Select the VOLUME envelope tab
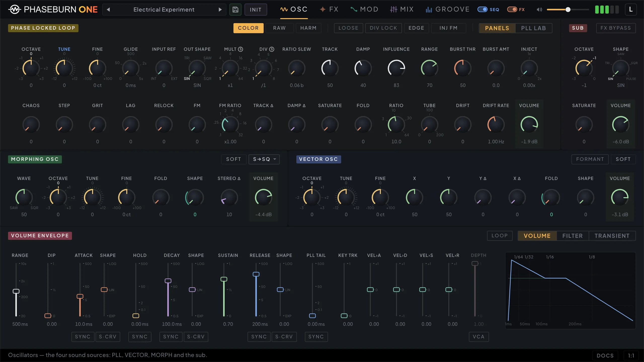Screen dimensions: 644x362 pos(537,236)
